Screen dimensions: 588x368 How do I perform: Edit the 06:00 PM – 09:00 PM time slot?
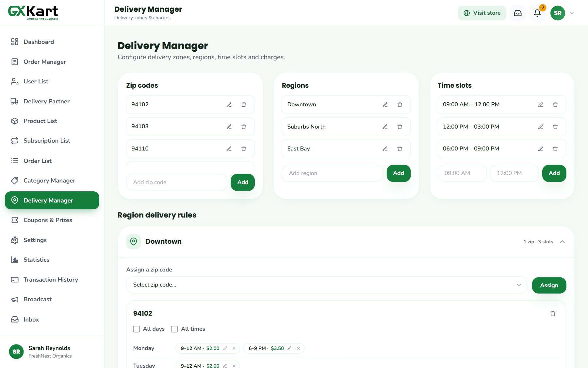[x=541, y=149]
